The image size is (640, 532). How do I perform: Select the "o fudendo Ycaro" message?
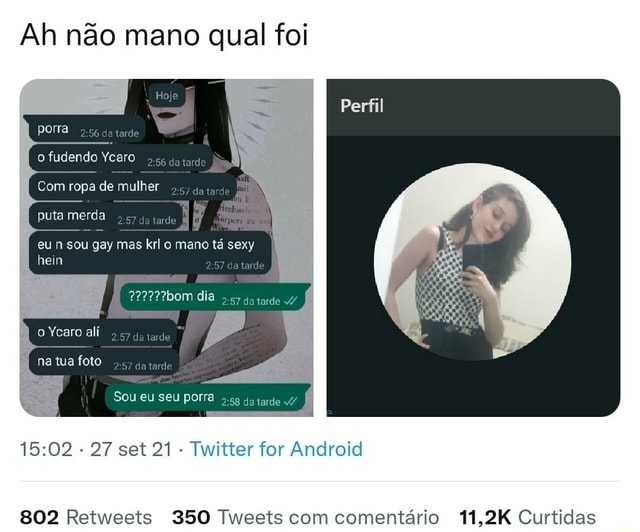(x=121, y=158)
